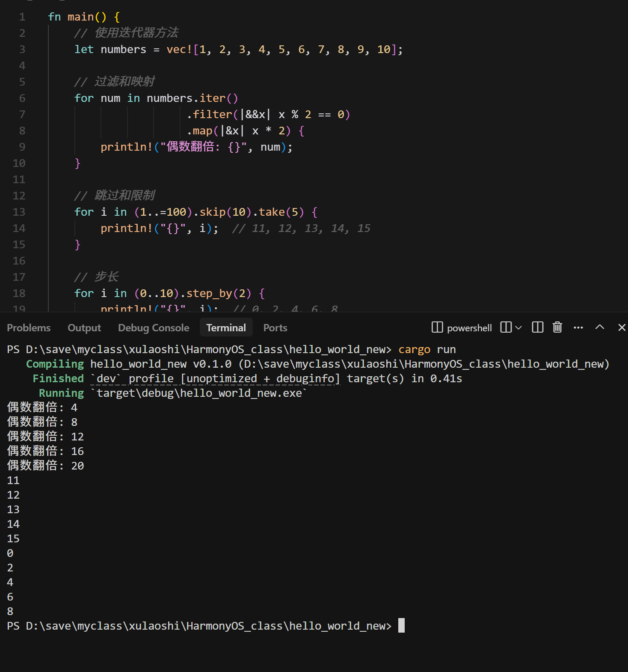The height and width of the screenshot is (672, 628).
Task: Click the inline comment '// 11, 12, 13, 14, 15'
Action: (x=301, y=229)
